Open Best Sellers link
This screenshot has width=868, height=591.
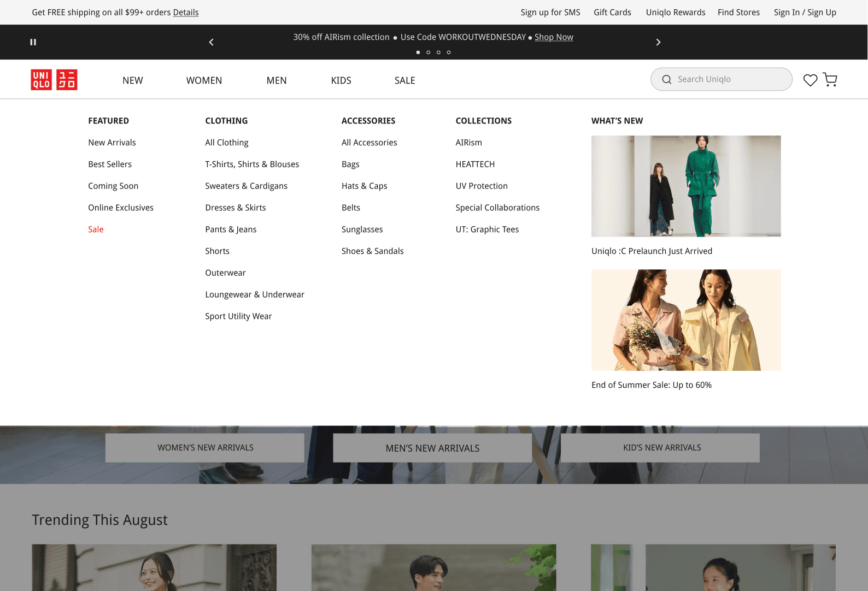pos(110,164)
